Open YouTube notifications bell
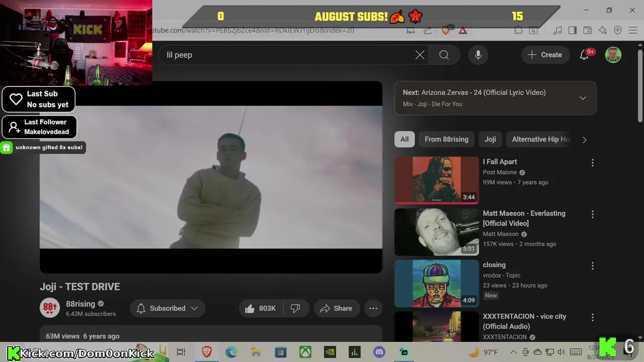This screenshot has height=362, width=644. click(584, 55)
